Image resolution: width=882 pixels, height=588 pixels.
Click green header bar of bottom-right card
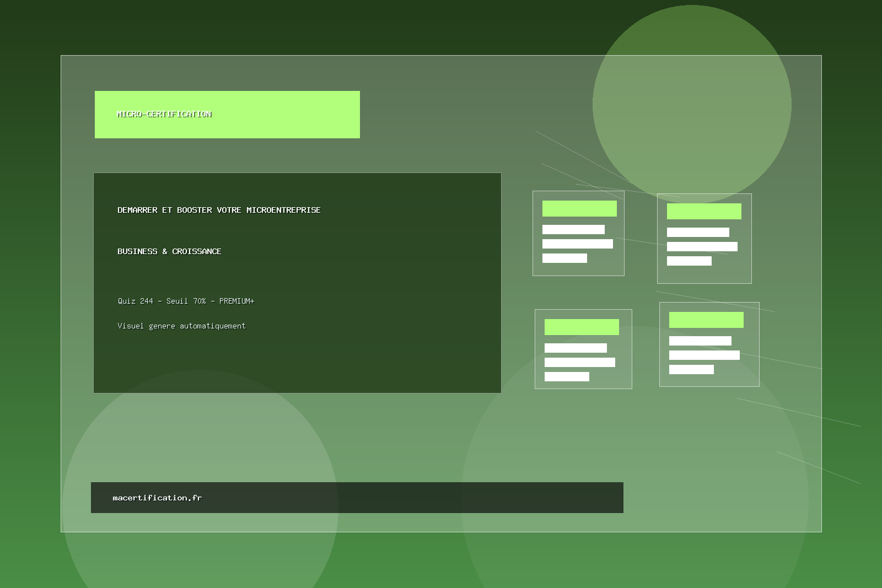point(706,320)
